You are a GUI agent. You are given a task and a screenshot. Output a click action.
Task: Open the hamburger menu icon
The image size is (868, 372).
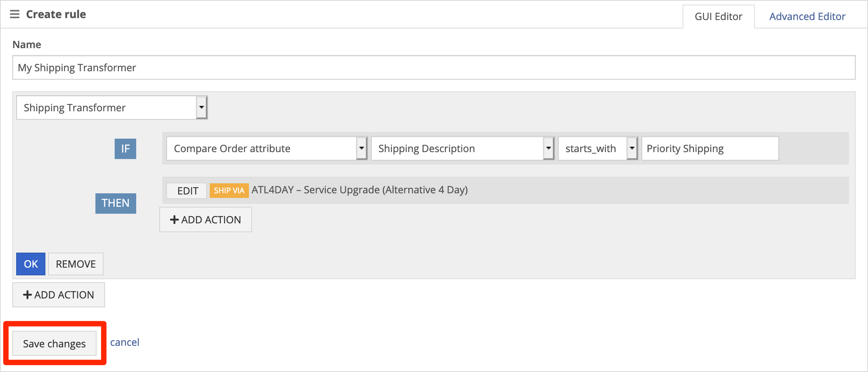pyautogui.click(x=15, y=14)
